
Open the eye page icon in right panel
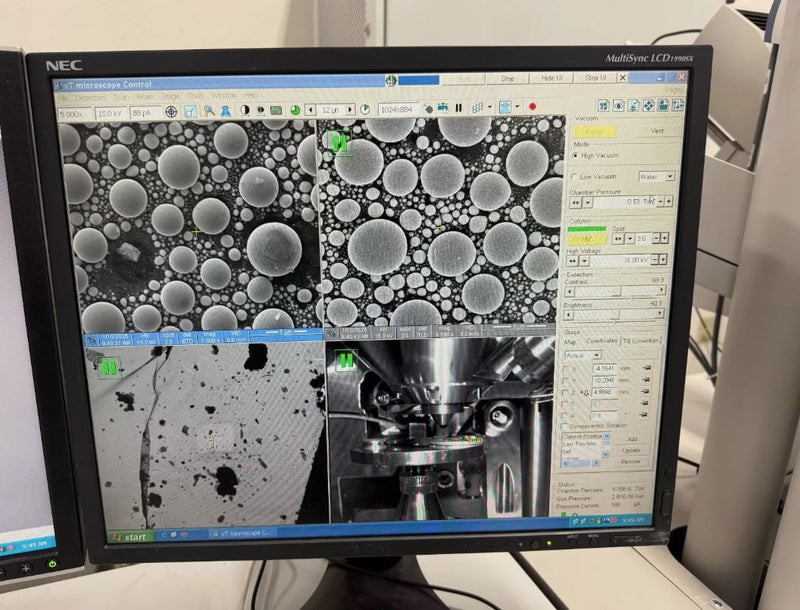point(618,106)
